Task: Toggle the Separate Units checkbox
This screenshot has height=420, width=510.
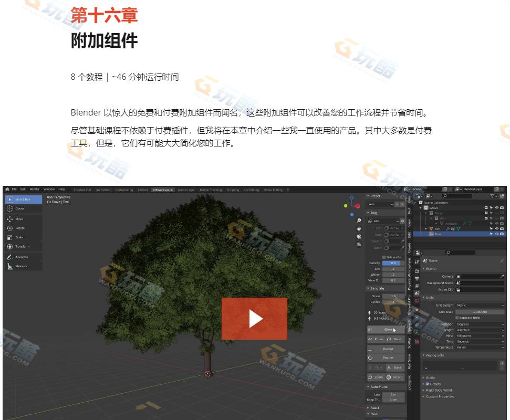Action: click(457, 318)
